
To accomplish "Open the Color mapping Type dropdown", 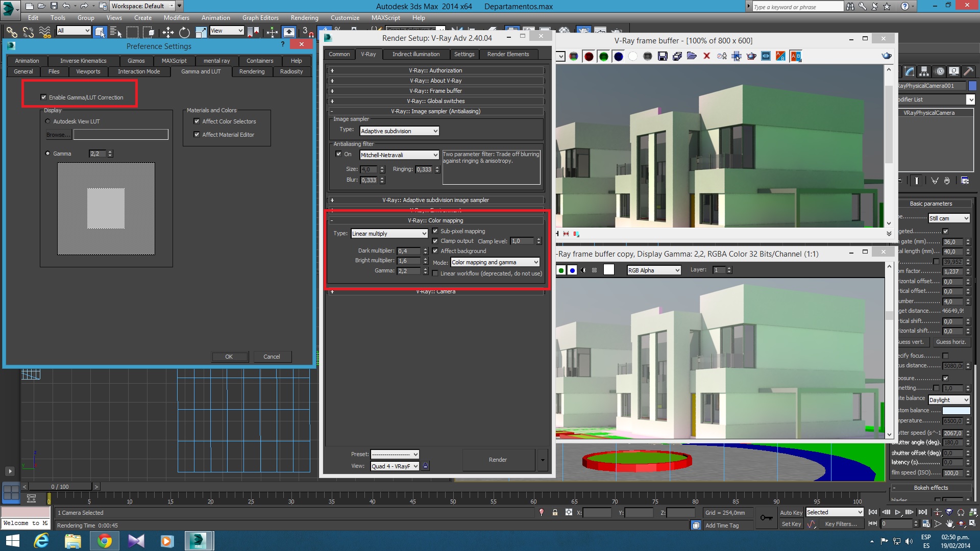I will [389, 234].
